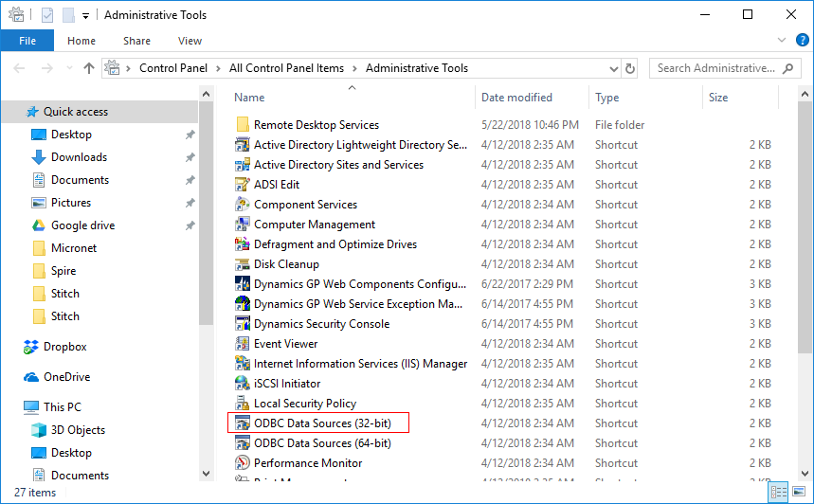Switch to the View tab
Viewport: 814px width, 504px height.
(190, 41)
